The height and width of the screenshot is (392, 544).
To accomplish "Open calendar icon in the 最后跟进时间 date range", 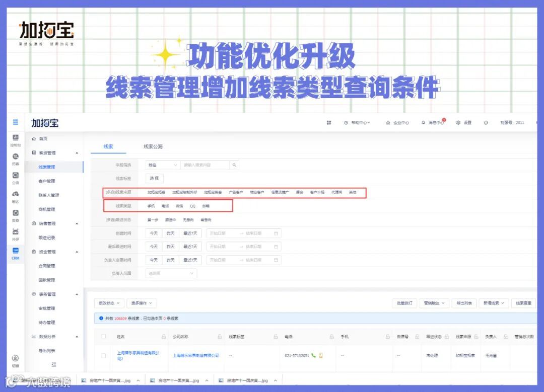I will coord(276,247).
